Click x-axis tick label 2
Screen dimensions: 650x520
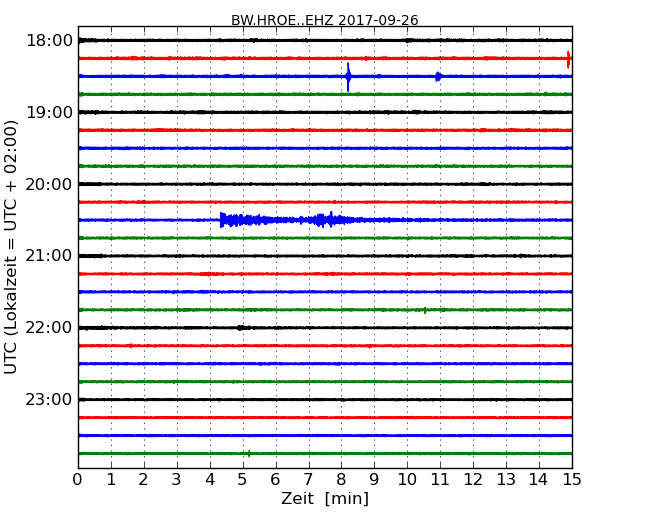pos(143,480)
